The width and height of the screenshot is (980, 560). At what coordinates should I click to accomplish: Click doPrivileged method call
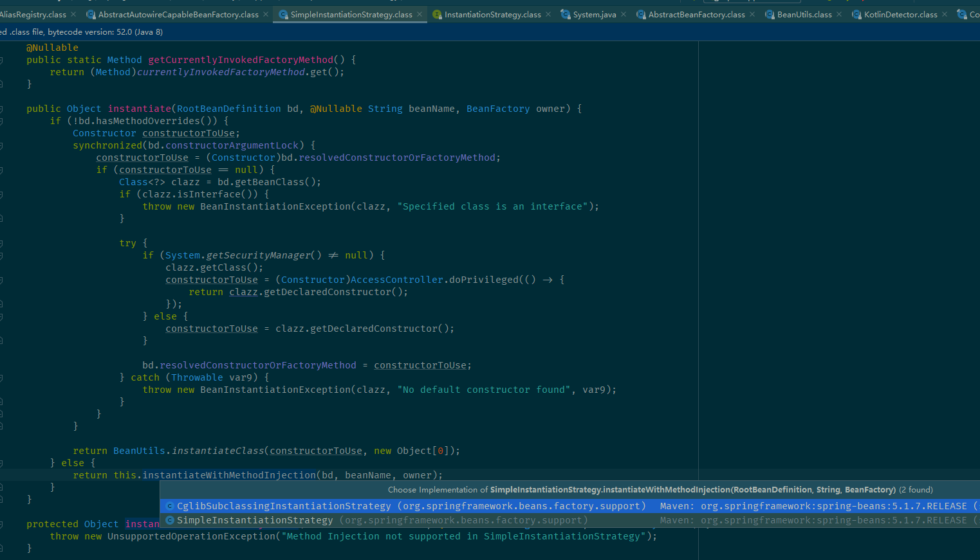click(x=484, y=280)
